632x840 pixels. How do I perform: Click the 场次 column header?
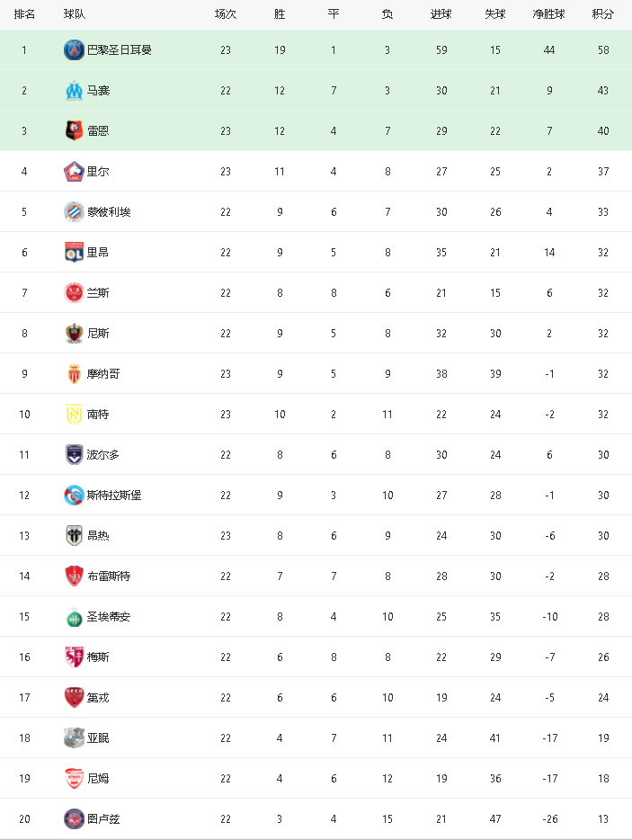(x=226, y=14)
